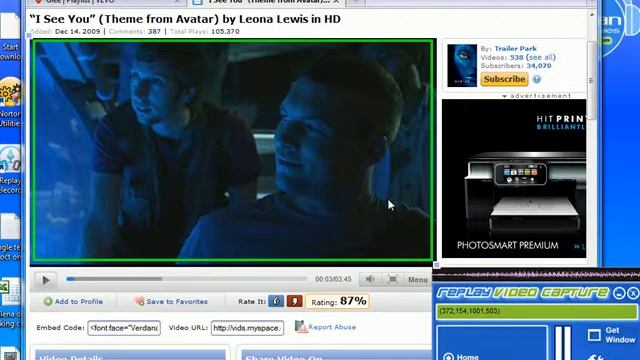
Task: Open the Avatar poster thumbnail
Action: click(462, 65)
